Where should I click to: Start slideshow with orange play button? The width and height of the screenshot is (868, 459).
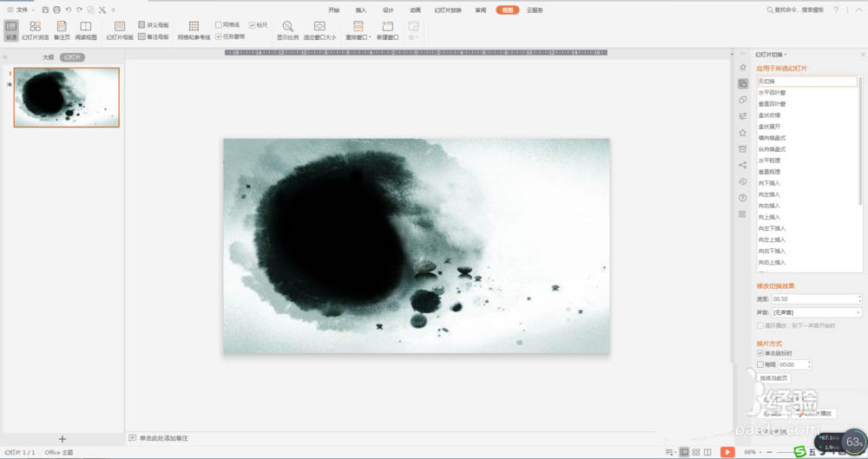coord(727,452)
